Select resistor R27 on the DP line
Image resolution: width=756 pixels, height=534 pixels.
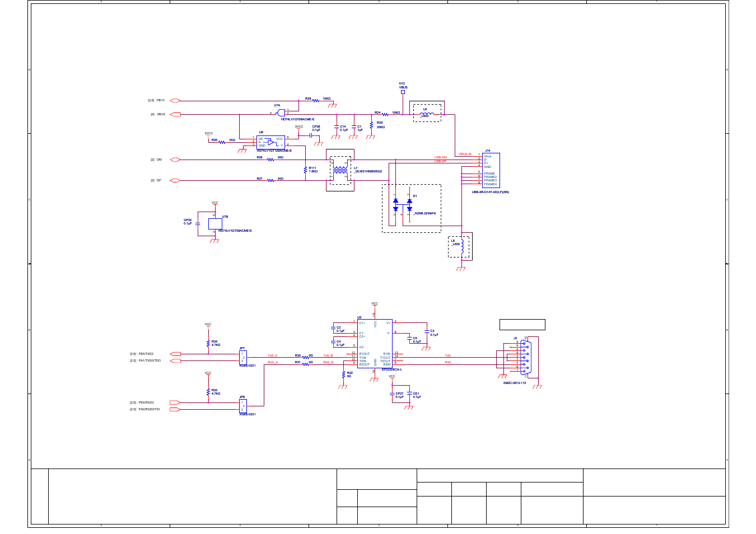[x=270, y=180]
